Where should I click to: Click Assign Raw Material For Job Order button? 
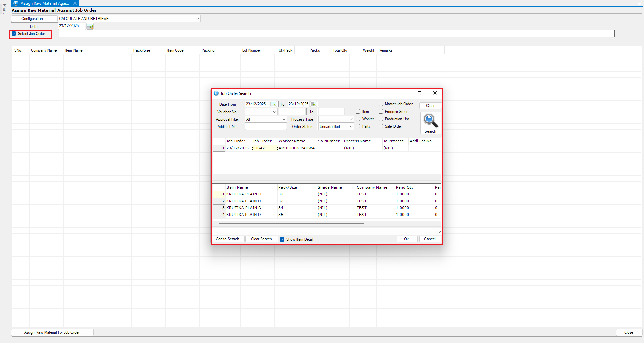(52, 332)
